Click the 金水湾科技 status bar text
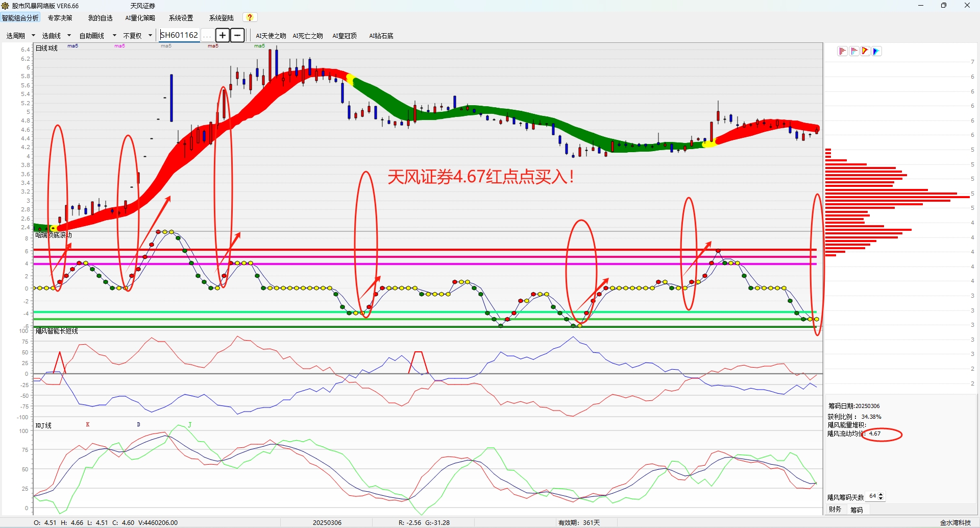The width and height of the screenshot is (980, 528). coord(955,522)
